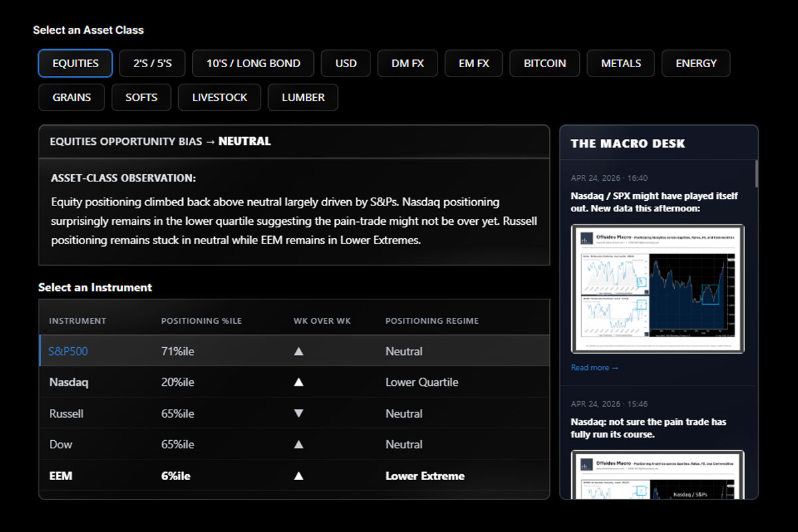Screen dimensions: 798x532
Task: Click the 6%ile value for EEM
Action: 176,475
